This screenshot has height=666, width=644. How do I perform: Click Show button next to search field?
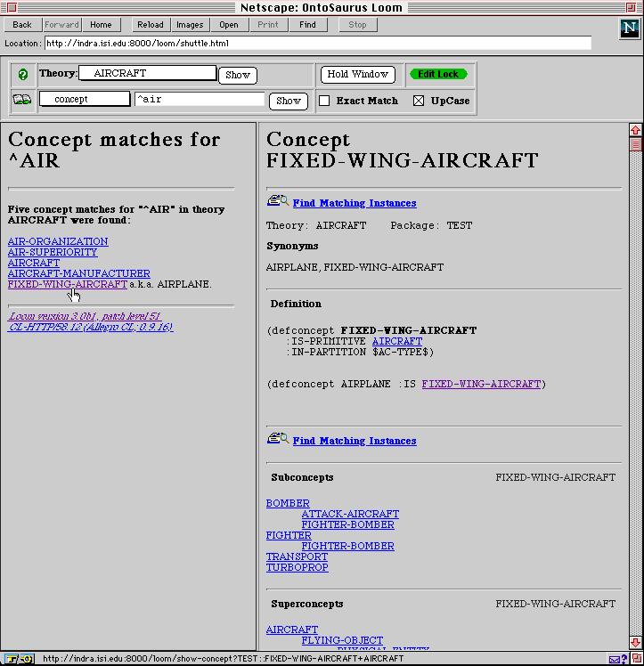[289, 102]
